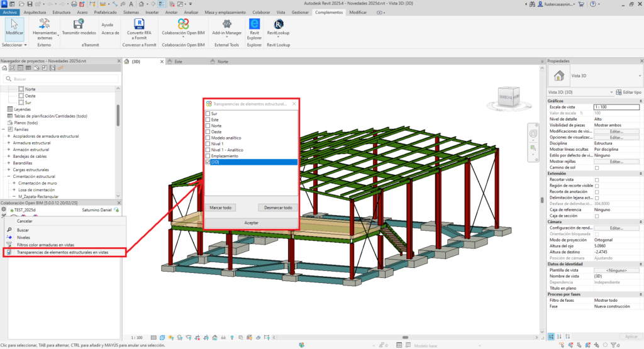This screenshot has height=349, width=644.
Task: Click the Transmitir modelos icon
Action: [x=79, y=24]
